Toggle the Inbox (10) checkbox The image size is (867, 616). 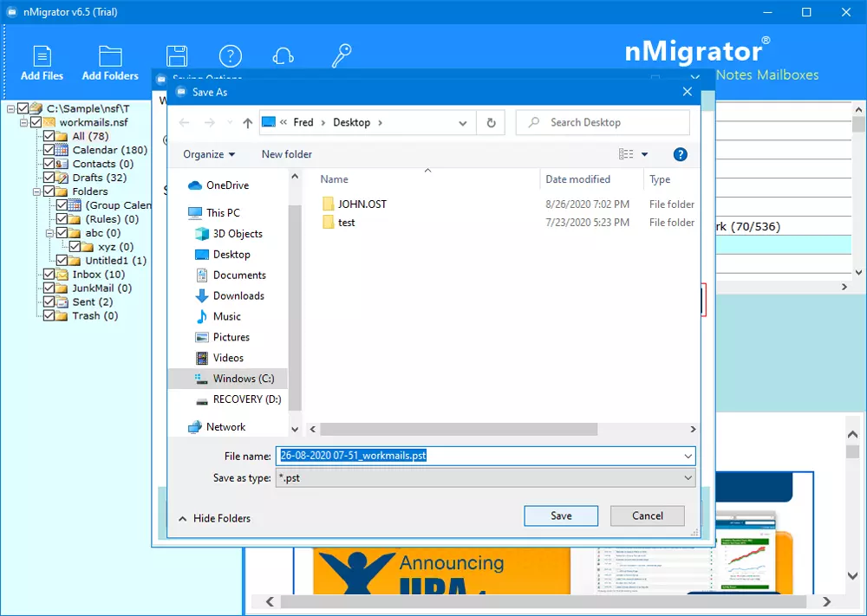(x=49, y=274)
